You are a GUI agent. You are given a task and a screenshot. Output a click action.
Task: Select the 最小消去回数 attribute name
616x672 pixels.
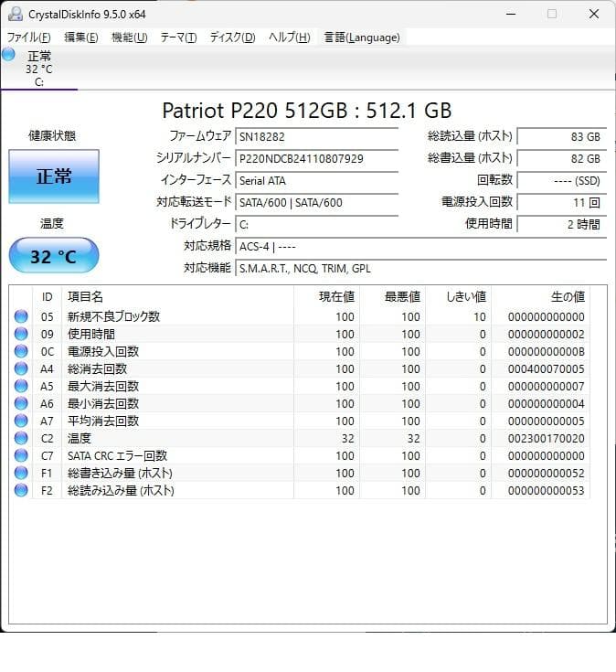click(103, 404)
